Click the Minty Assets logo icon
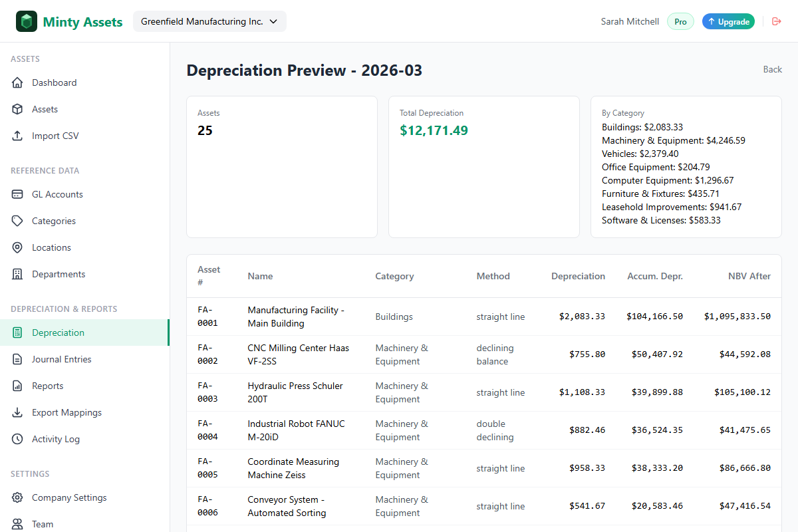Viewport: 798px width, 532px height. click(27, 21)
